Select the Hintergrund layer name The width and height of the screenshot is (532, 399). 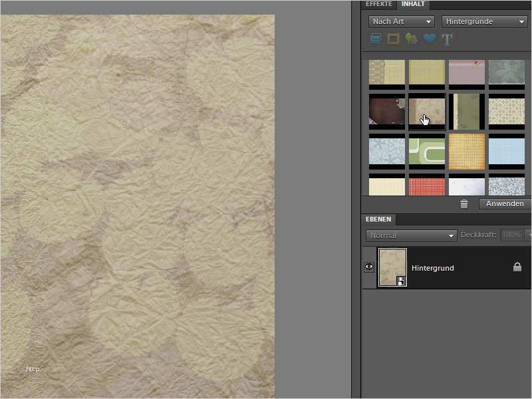tap(433, 268)
